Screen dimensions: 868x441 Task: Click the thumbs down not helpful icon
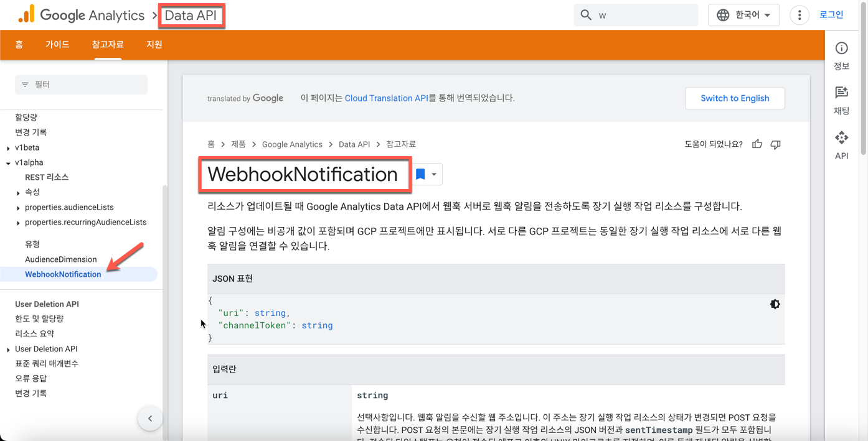coord(775,144)
